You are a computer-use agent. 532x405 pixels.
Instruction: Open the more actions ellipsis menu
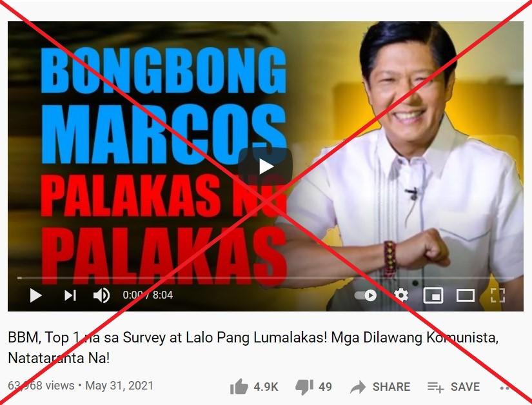(x=504, y=388)
